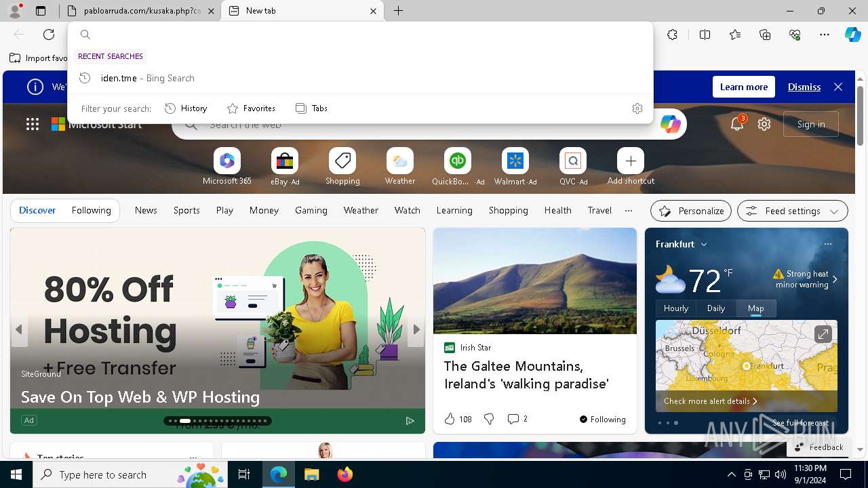Screen dimensions: 868x488
Task: Open the tab actions menu icon
Action: click(41, 11)
